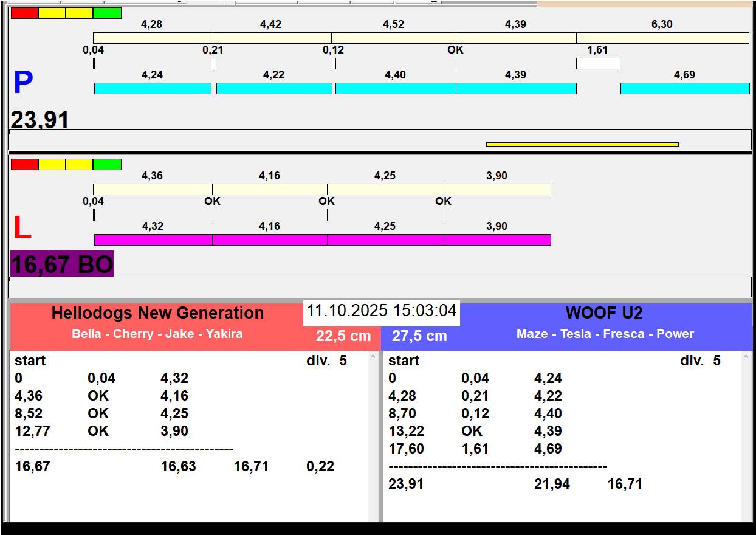The width and height of the screenshot is (756, 535).
Task: Click the yellow progress bar under lane P
Action: pos(582,144)
